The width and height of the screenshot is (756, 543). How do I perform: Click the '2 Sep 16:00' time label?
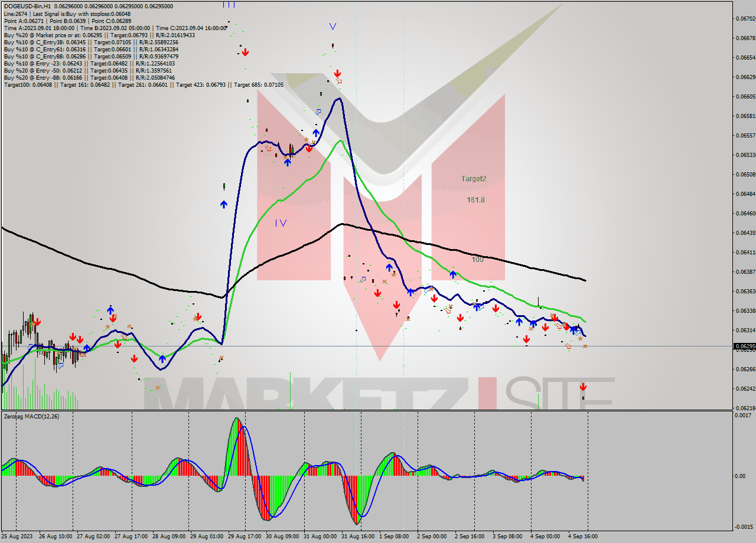tap(470, 537)
